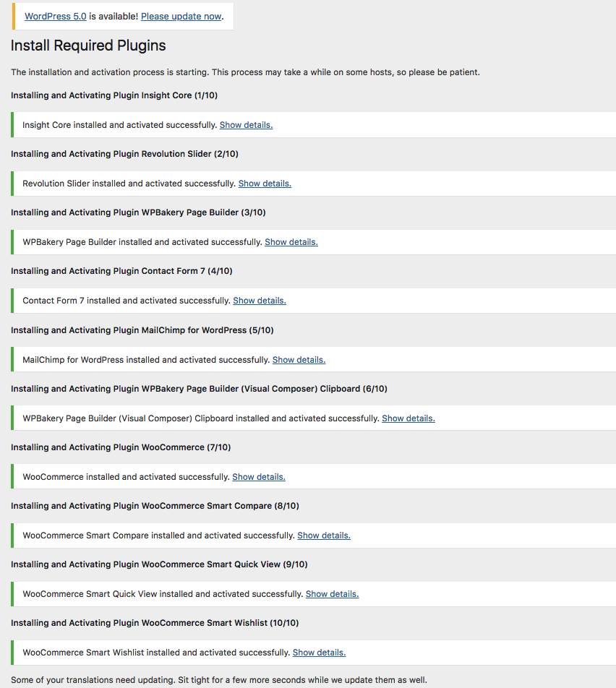The width and height of the screenshot is (616, 688).
Task: Show details for WooCommerce Smart Quick View
Action: point(332,594)
